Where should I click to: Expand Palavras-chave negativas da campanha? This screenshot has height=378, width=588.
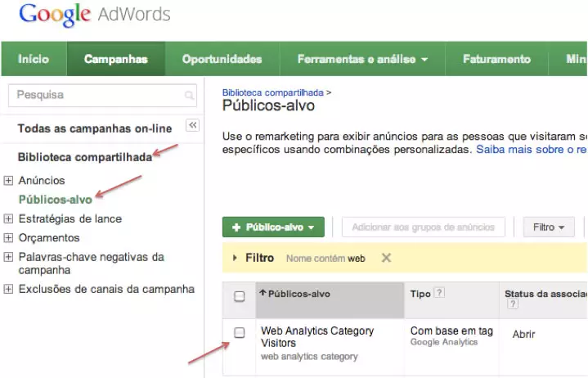tap(9, 257)
